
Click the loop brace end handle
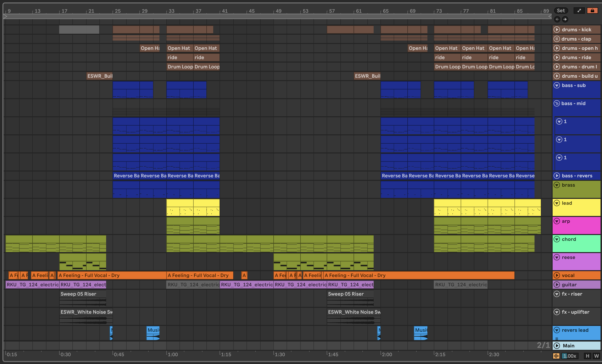coord(550,16)
